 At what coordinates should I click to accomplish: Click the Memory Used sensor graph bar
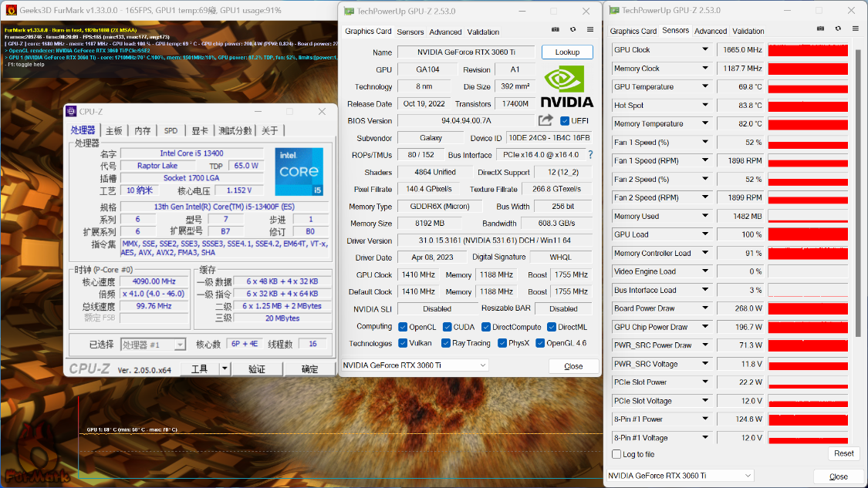tap(808, 216)
